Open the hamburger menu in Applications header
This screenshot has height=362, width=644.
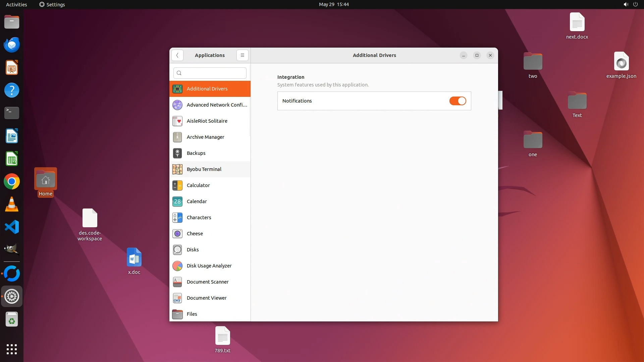[x=242, y=55]
